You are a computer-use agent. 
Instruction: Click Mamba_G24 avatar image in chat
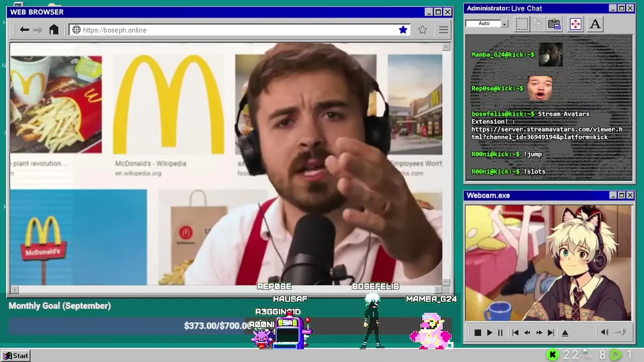(x=550, y=54)
